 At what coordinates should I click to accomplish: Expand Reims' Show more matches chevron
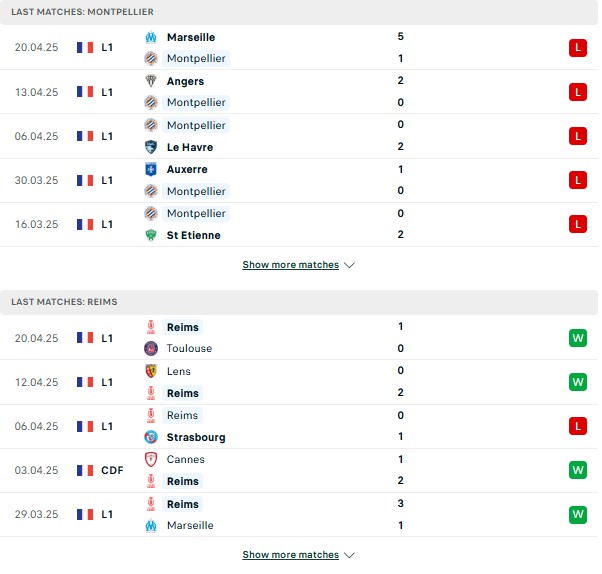tap(349, 555)
